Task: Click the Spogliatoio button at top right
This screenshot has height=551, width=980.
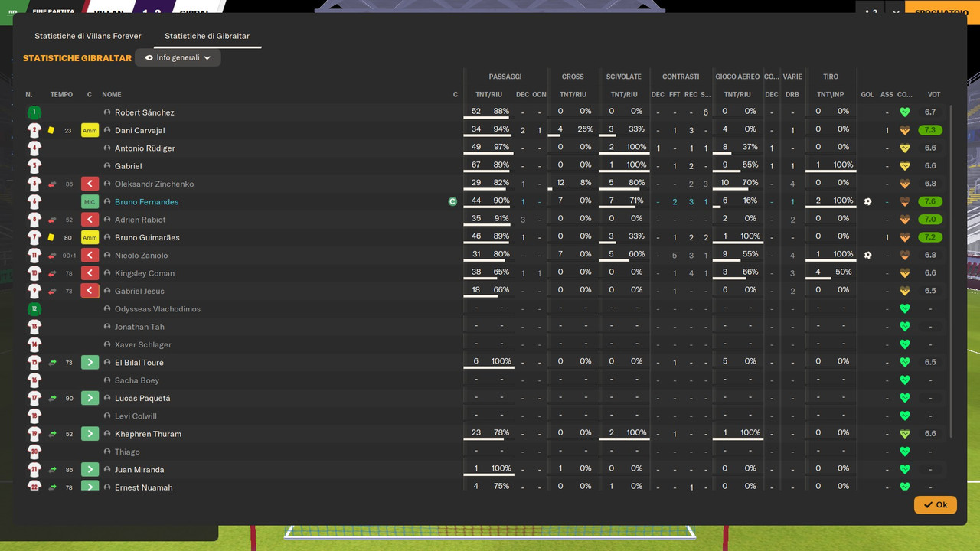Action: coord(942,12)
